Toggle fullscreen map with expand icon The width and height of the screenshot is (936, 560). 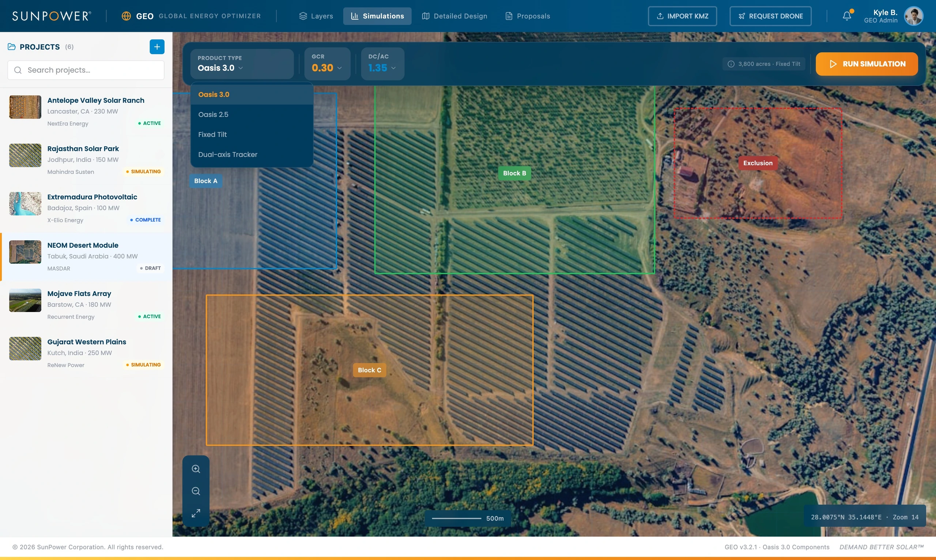point(196,513)
